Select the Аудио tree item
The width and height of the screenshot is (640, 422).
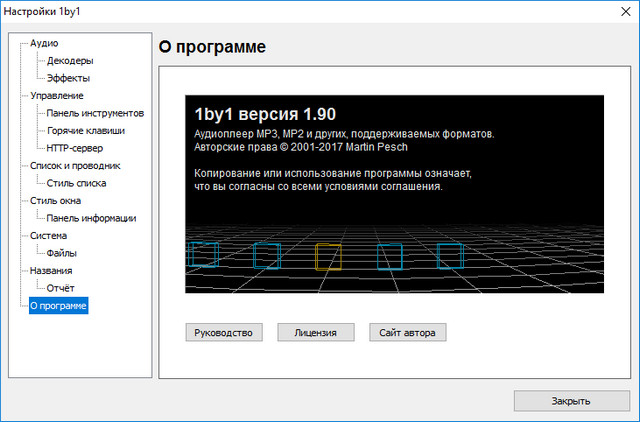(44, 43)
